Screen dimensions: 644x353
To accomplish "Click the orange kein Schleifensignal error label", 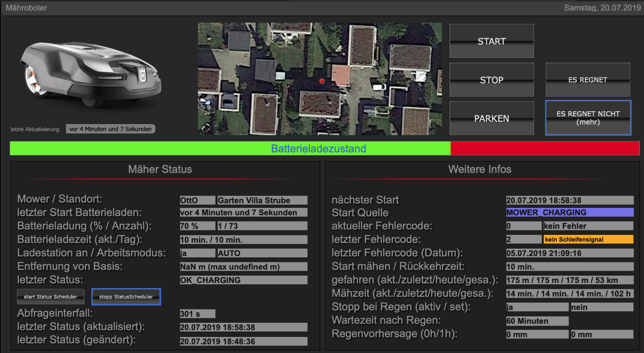I will [x=588, y=239].
